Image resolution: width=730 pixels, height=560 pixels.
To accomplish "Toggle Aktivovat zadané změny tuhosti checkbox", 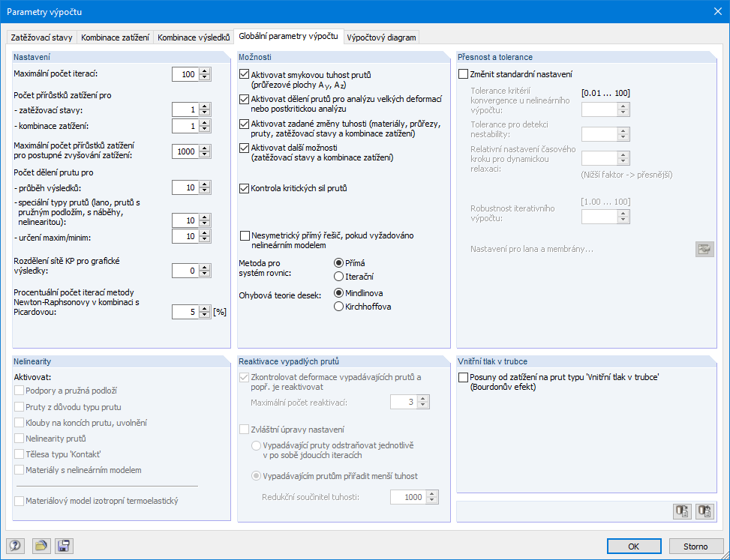I will (x=245, y=124).
